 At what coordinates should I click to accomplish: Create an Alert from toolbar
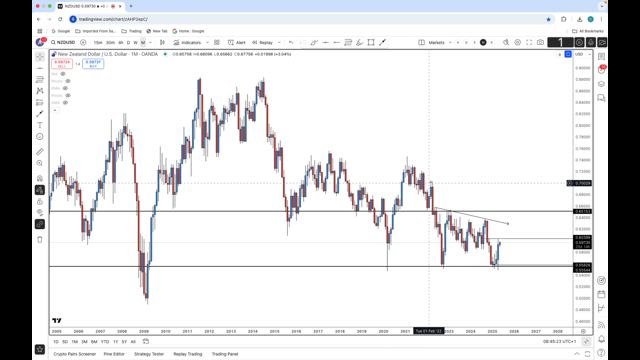coord(237,42)
